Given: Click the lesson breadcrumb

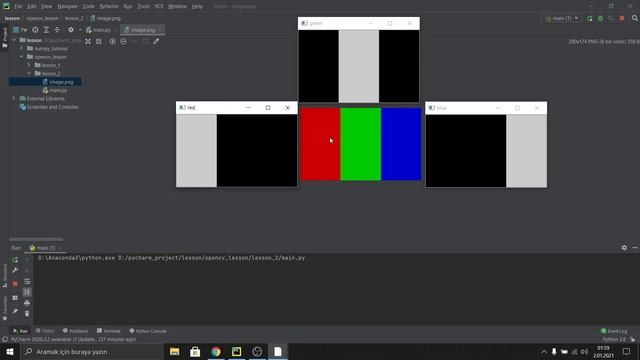Looking at the screenshot, I should click(x=12, y=18).
